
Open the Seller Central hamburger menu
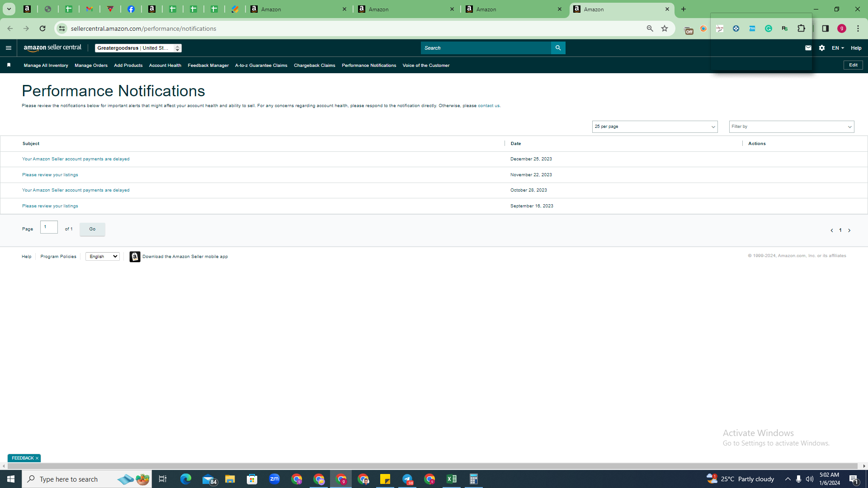9,48
